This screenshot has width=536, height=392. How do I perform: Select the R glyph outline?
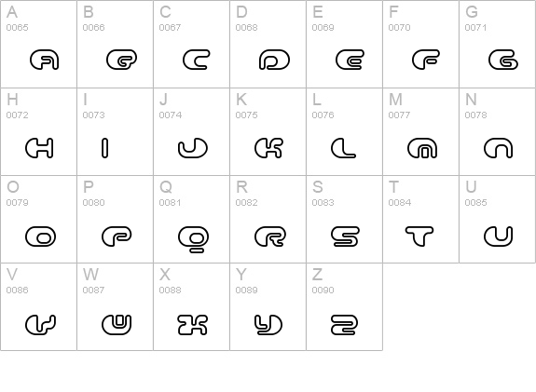270,237
